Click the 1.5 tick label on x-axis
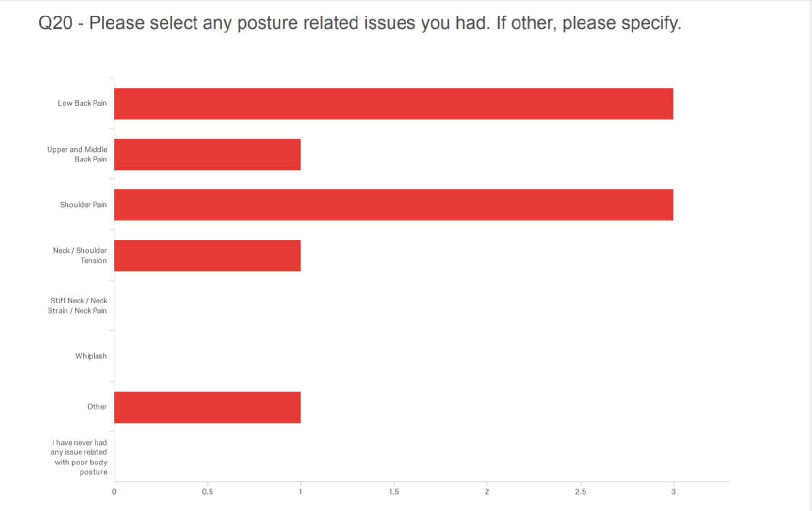 pyautogui.click(x=394, y=492)
